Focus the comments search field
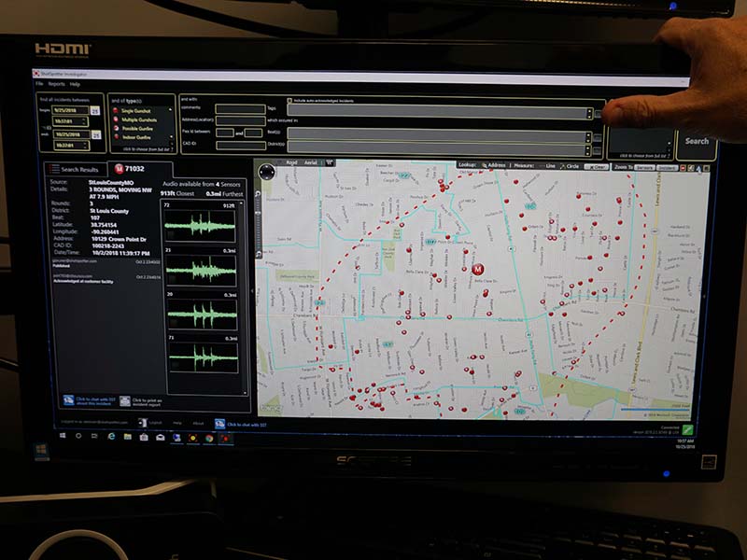The width and height of the screenshot is (747, 560). pos(240,109)
